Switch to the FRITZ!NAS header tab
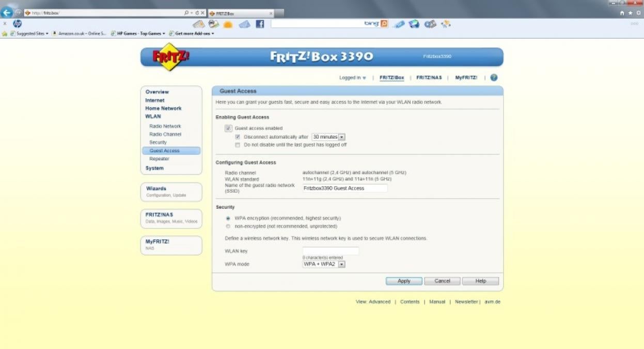This screenshot has height=349, width=644. (x=429, y=78)
